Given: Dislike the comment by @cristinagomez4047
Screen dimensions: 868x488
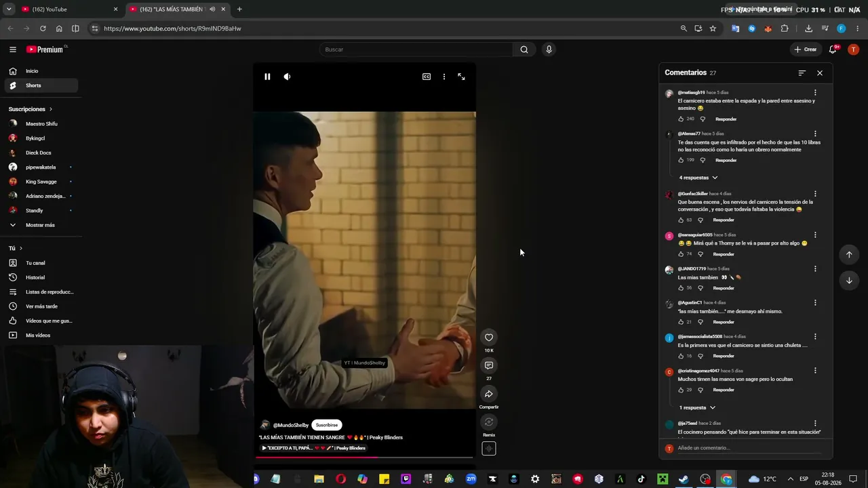Looking at the screenshot, I should point(701,390).
